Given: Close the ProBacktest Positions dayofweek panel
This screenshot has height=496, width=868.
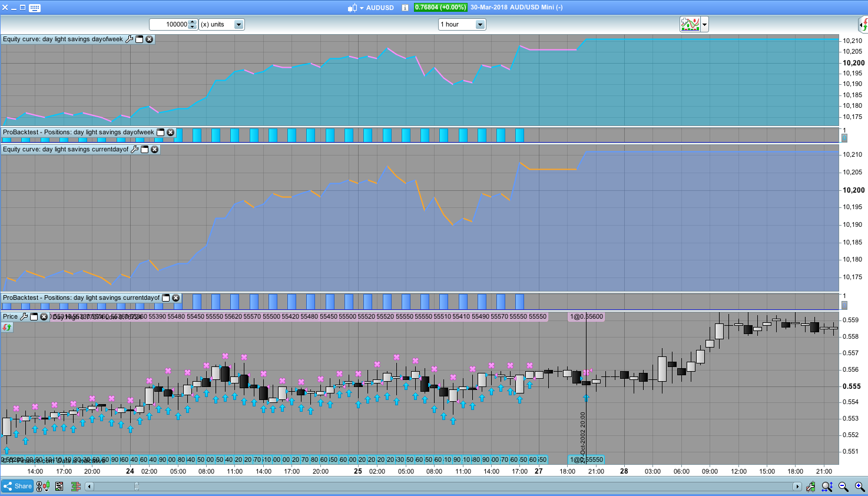Looking at the screenshot, I should [171, 133].
